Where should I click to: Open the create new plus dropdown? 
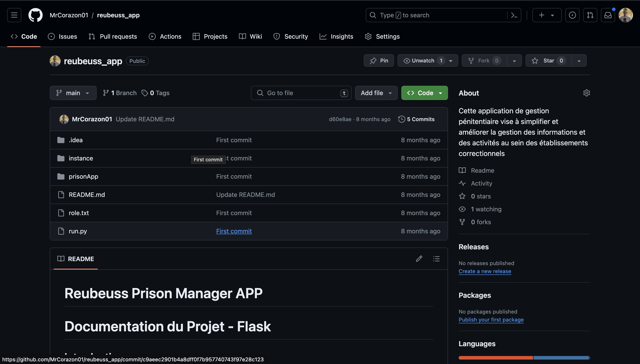(x=547, y=15)
